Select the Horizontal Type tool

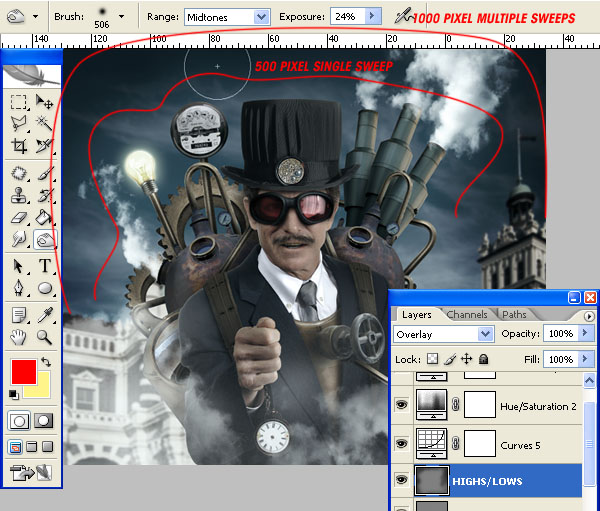(x=45, y=265)
